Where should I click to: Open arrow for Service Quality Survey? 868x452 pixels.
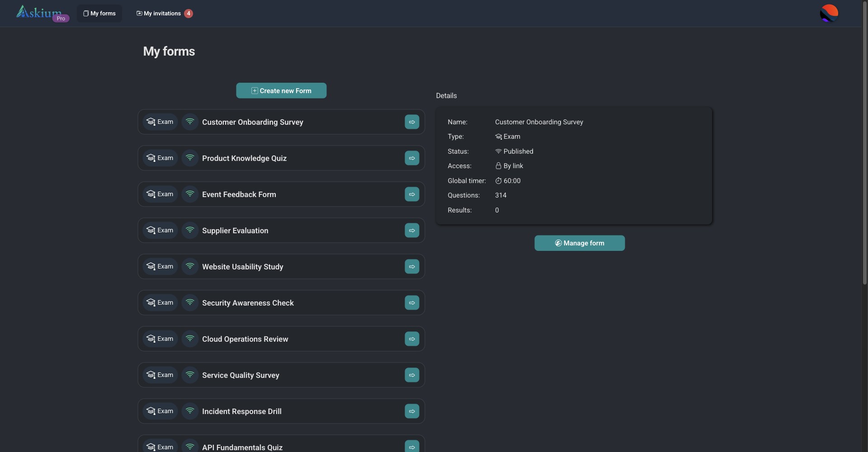pyautogui.click(x=412, y=375)
